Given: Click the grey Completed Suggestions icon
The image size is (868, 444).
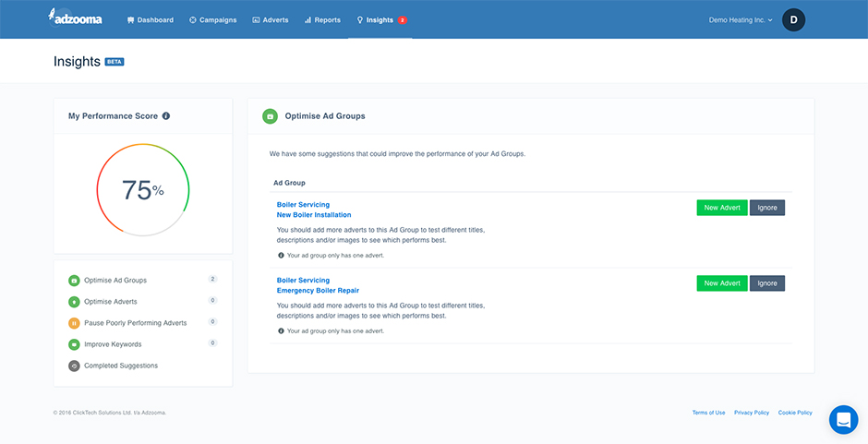Looking at the screenshot, I should (74, 366).
